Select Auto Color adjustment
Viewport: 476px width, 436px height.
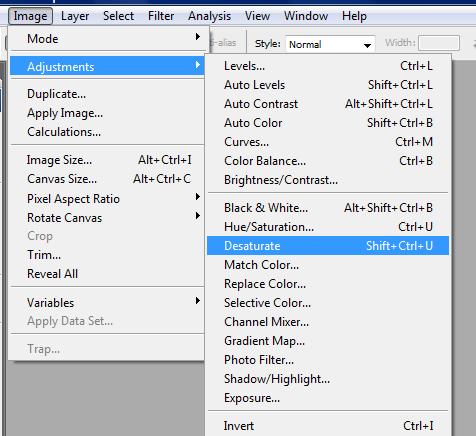pos(328,123)
